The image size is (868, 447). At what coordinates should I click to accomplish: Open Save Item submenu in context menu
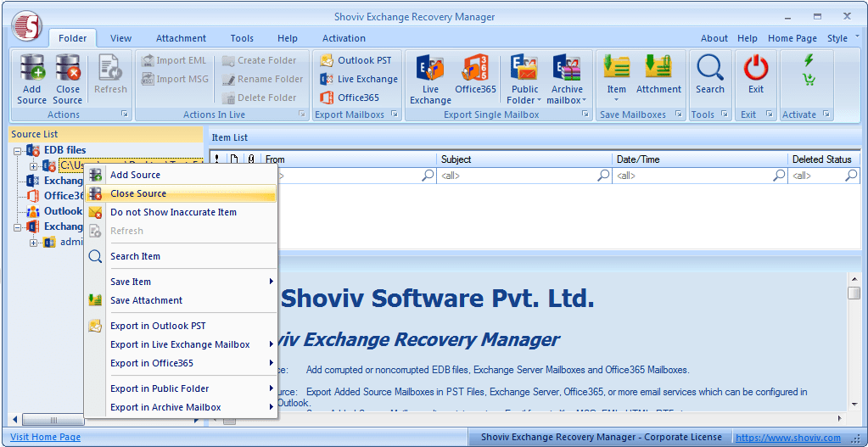[181, 282]
